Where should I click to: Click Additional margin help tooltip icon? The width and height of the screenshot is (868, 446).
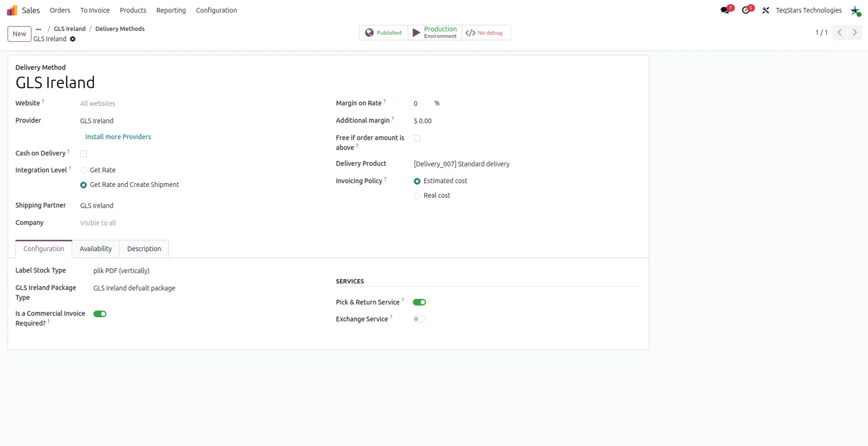click(x=393, y=118)
